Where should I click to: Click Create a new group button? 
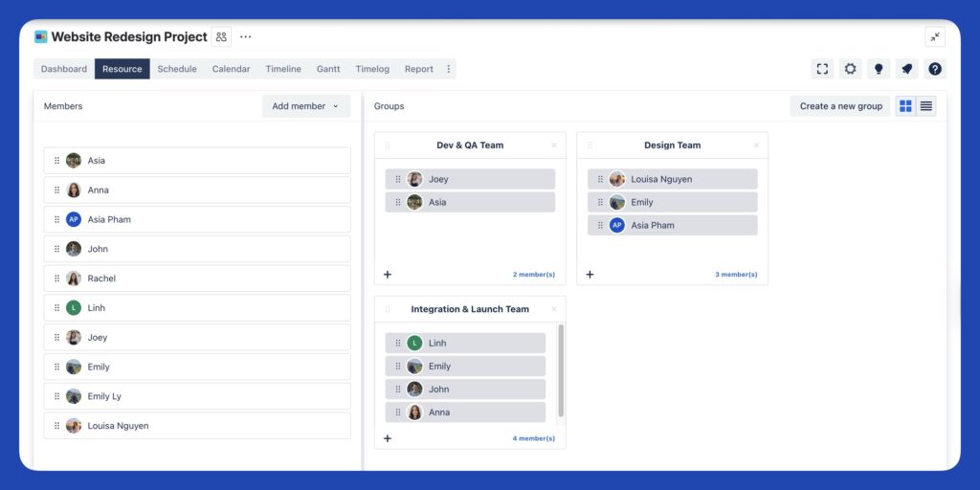pyautogui.click(x=840, y=106)
